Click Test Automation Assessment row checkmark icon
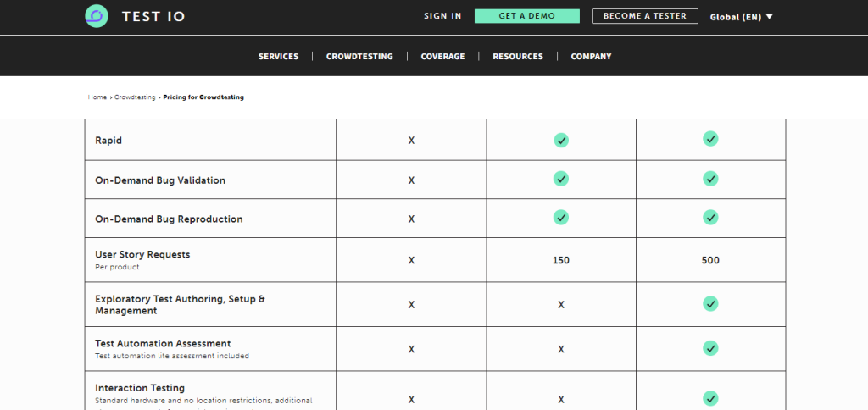This screenshot has width=868, height=410. (711, 348)
